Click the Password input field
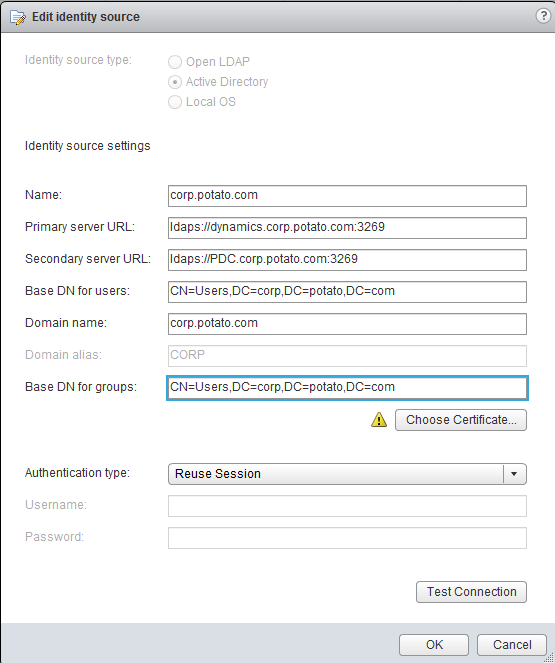 [347, 538]
